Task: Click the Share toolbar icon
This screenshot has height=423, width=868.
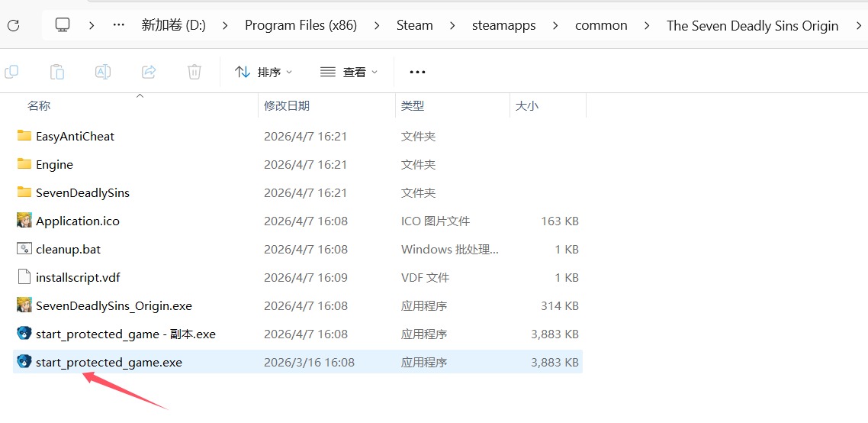Action: pos(149,72)
